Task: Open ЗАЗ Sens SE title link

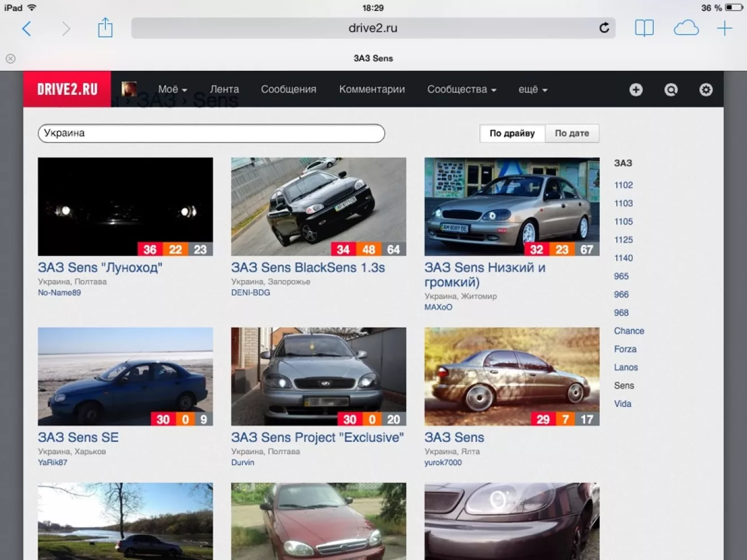Action: [78, 437]
